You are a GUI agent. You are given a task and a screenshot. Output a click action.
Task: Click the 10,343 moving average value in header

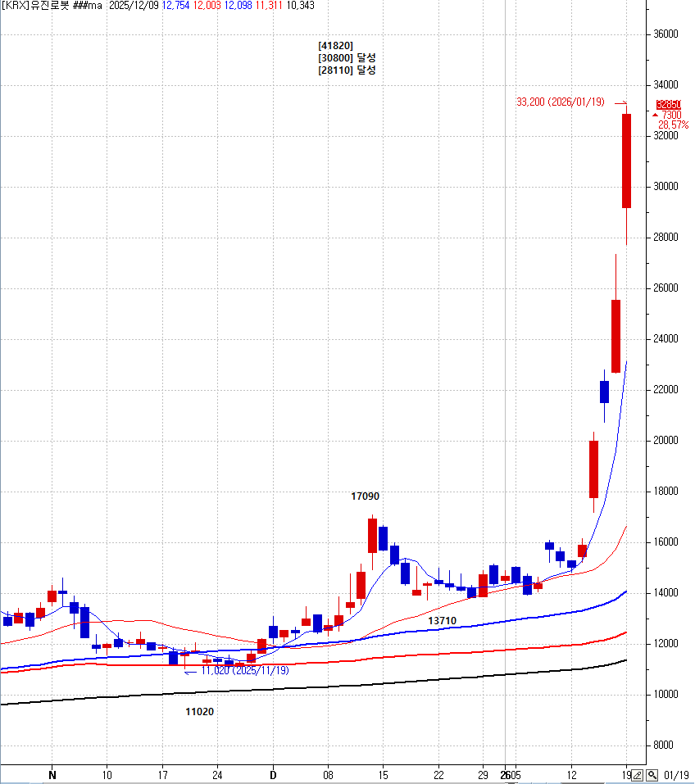coord(300,6)
